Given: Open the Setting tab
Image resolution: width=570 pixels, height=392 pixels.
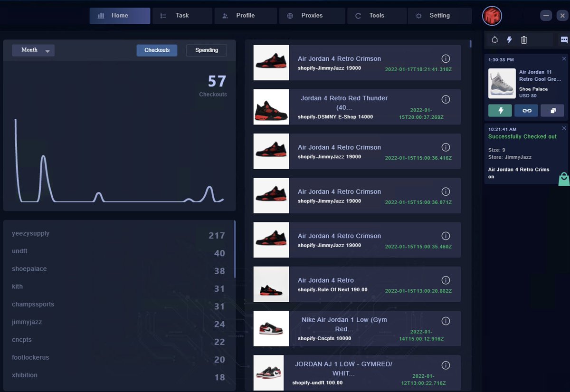Looking at the screenshot, I should (440, 16).
